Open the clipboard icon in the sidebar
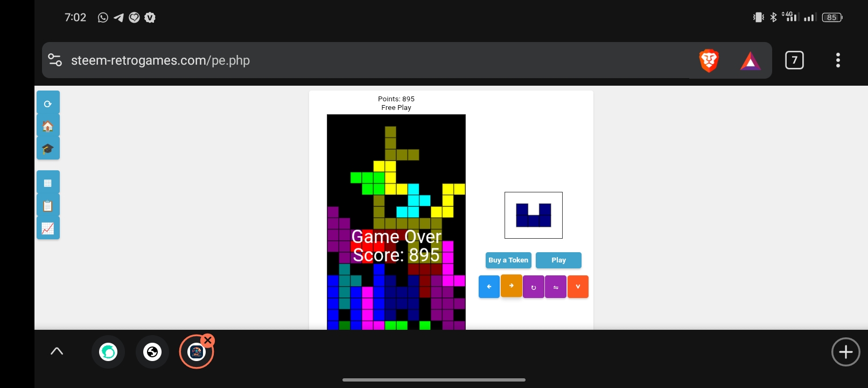Viewport: 868px width, 388px height. (48, 205)
